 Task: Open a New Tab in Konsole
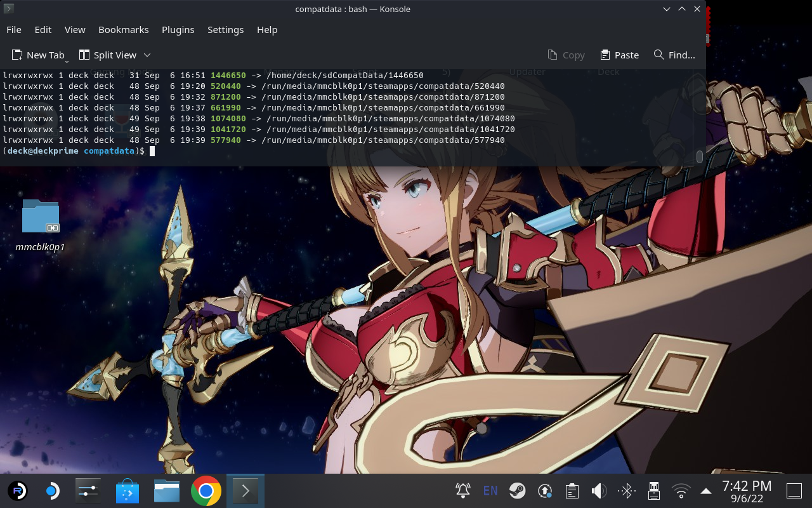point(39,55)
